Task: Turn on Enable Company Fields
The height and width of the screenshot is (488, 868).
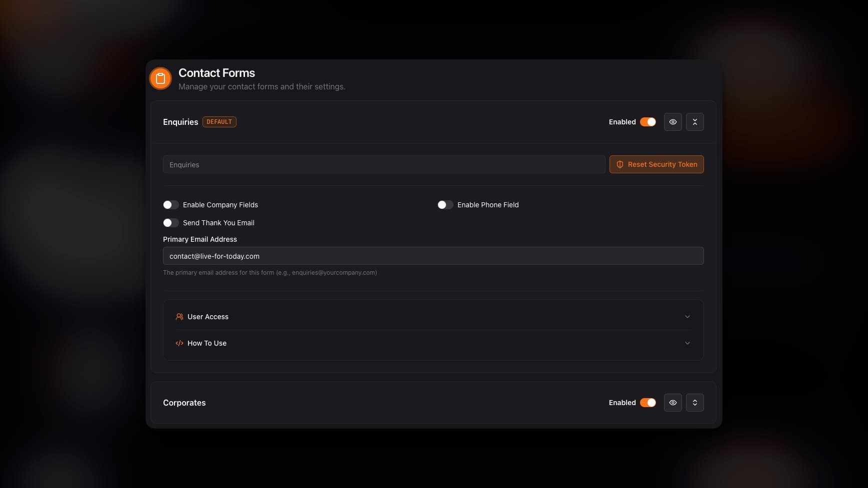Action: coord(171,205)
